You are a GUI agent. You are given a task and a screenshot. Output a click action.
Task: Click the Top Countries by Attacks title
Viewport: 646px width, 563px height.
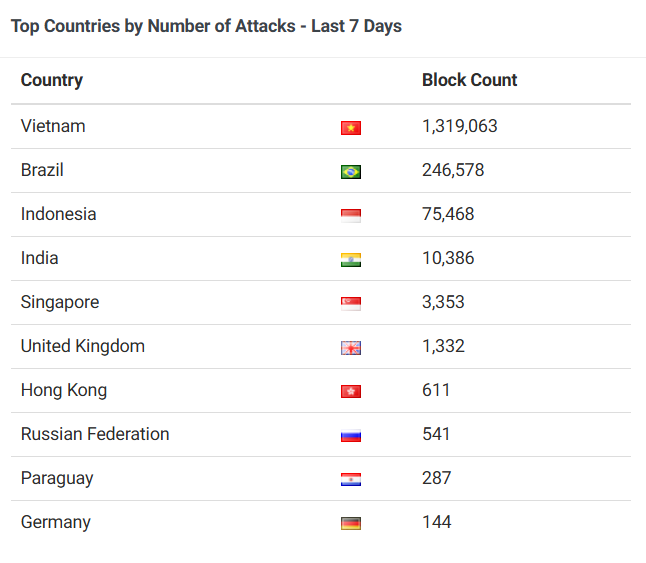[x=206, y=26]
